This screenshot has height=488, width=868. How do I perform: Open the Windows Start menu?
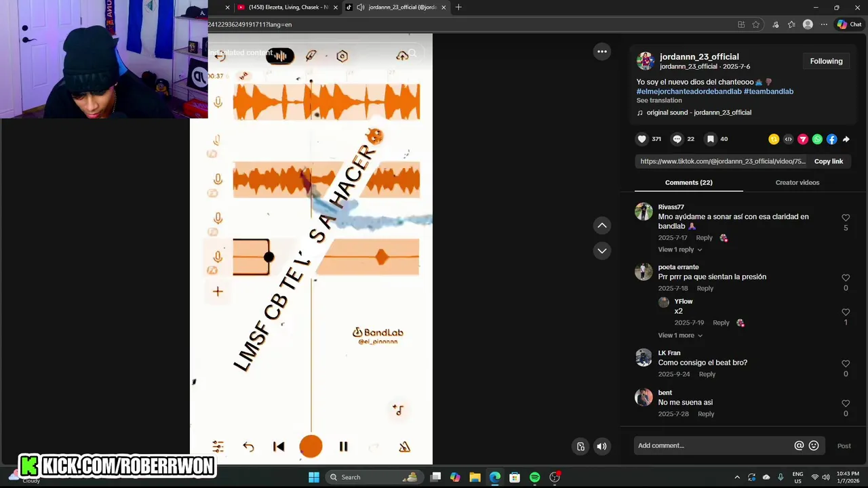pos(314,477)
